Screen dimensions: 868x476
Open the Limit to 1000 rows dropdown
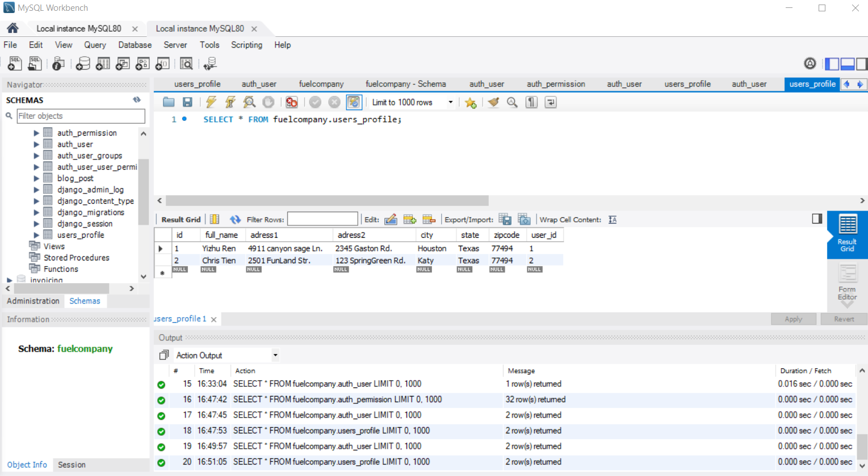450,102
